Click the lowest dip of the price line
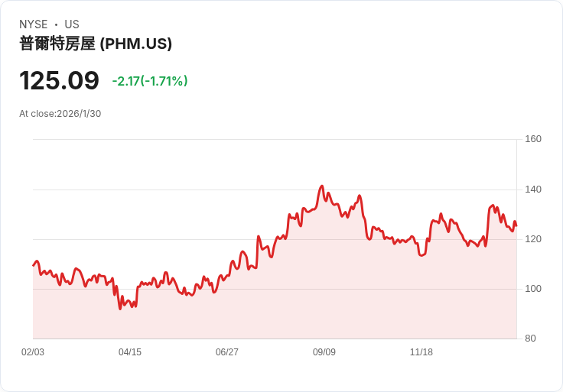Image resolution: width=563 pixels, height=392 pixels. click(120, 309)
